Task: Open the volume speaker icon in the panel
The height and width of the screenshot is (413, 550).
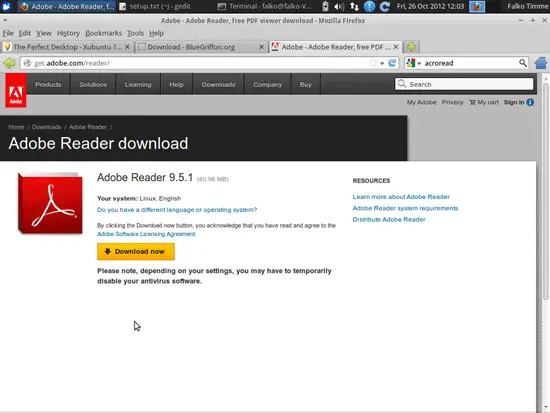Action: (x=339, y=6)
